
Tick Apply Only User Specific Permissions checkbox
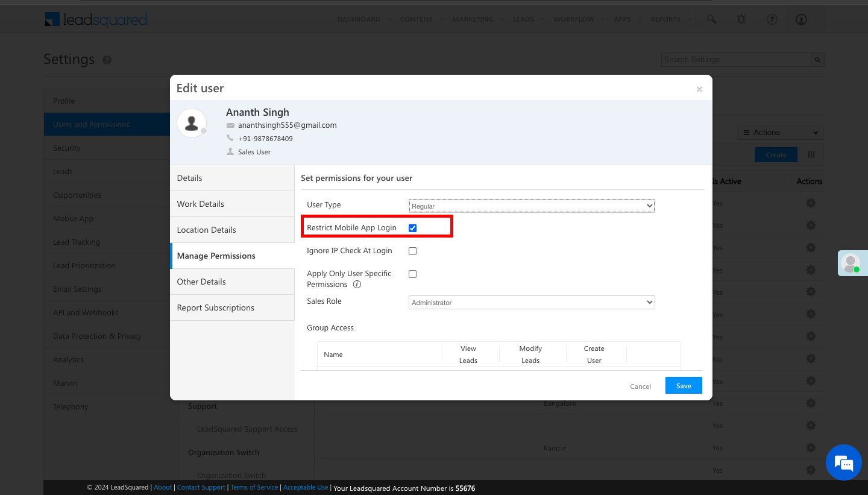[x=413, y=274]
